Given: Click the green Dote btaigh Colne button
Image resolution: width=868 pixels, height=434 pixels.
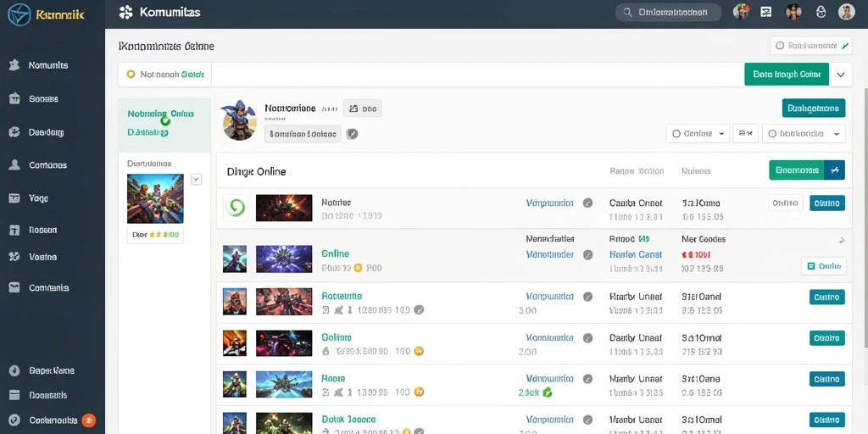Looking at the screenshot, I should 787,75.
